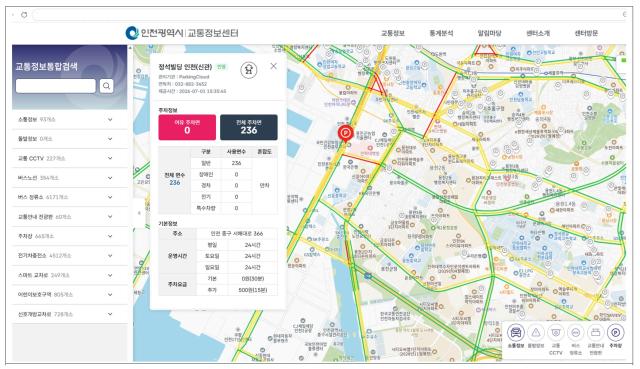Viewport: 640px width, 369px height.
Task: Click the popup title 정석빌딩 인천(신관)
Action: point(185,67)
